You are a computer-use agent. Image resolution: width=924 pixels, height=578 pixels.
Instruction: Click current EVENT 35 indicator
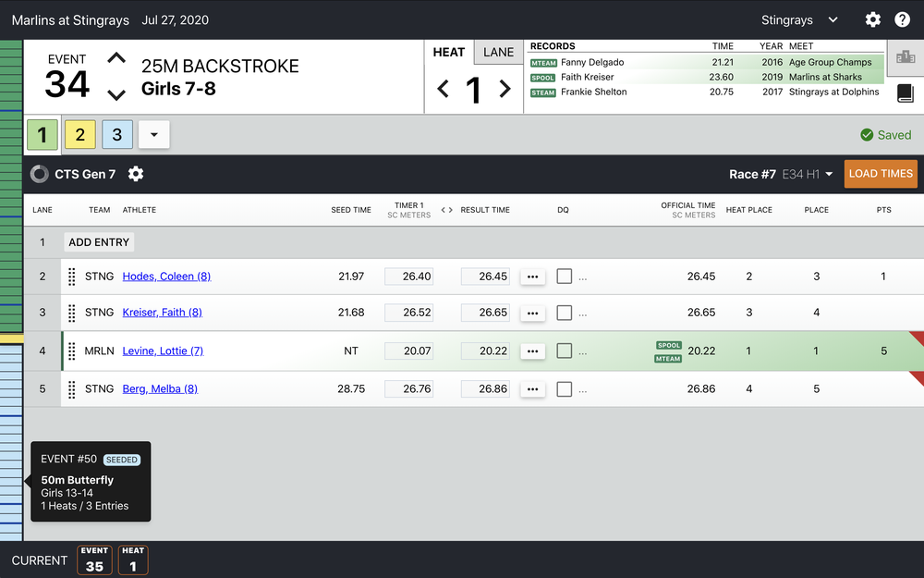pyautogui.click(x=94, y=560)
